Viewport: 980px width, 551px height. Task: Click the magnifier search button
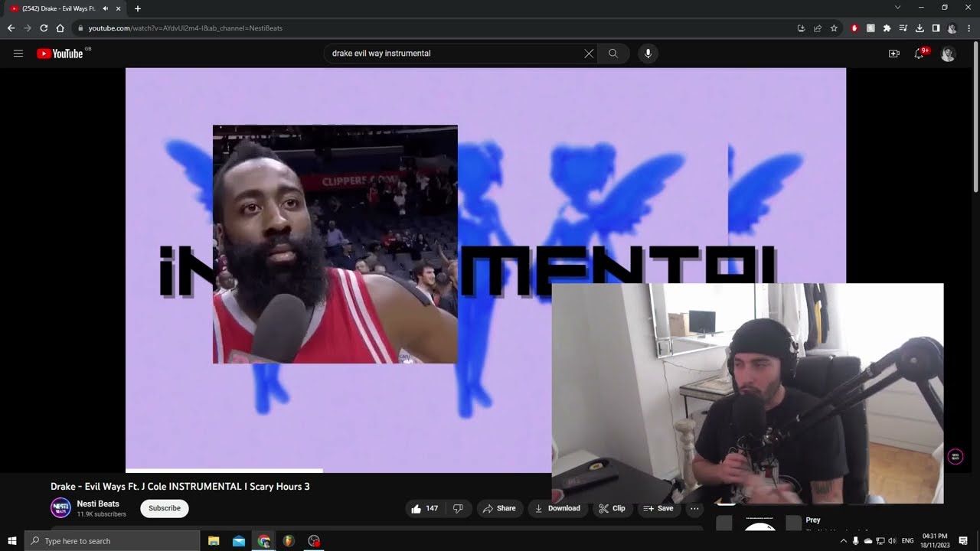click(613, 54)
